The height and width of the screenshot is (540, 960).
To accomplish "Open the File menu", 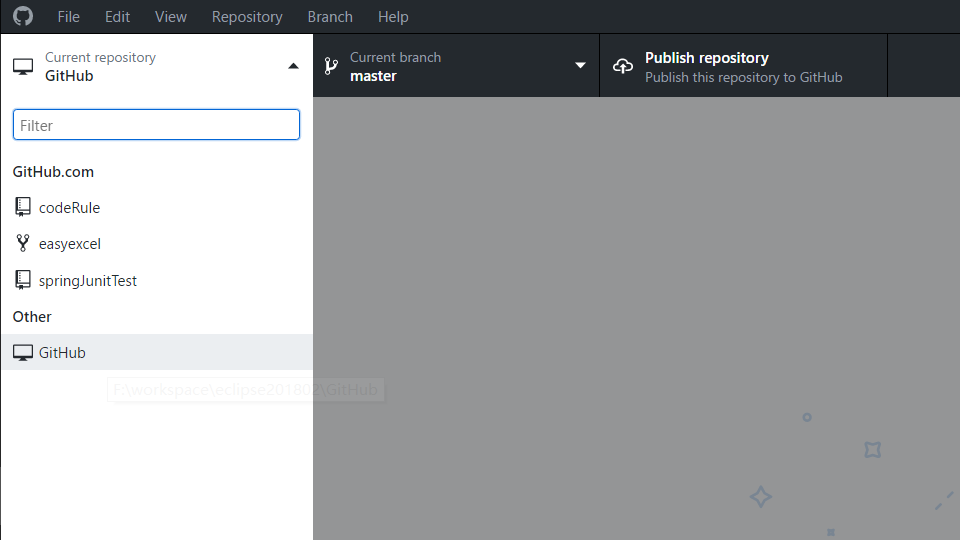I will [69, 17].
